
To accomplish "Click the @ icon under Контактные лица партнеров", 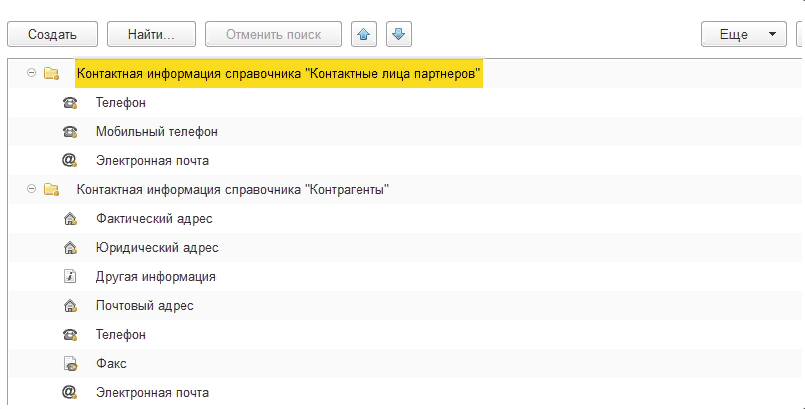I will coord(70,160).
